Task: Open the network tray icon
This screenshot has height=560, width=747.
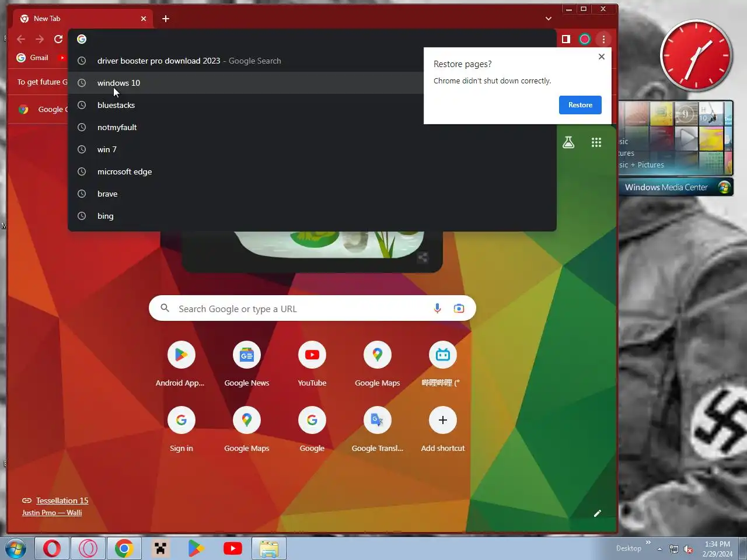Action: [x=674, y=549]
